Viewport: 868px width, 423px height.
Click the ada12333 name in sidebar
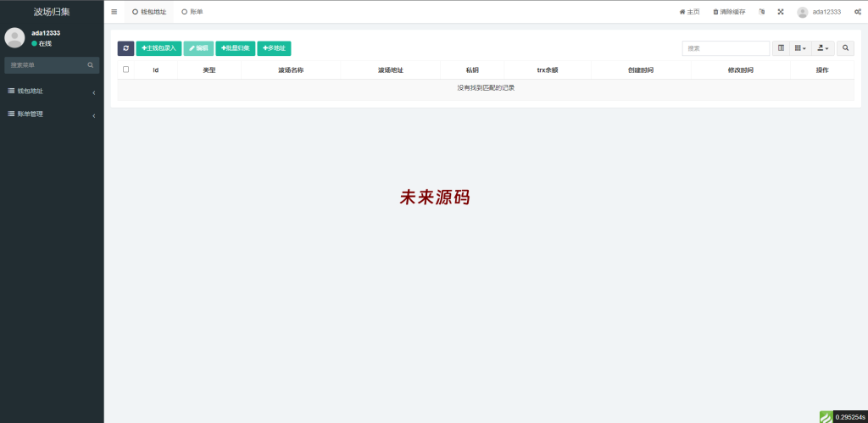coord(46,33)
